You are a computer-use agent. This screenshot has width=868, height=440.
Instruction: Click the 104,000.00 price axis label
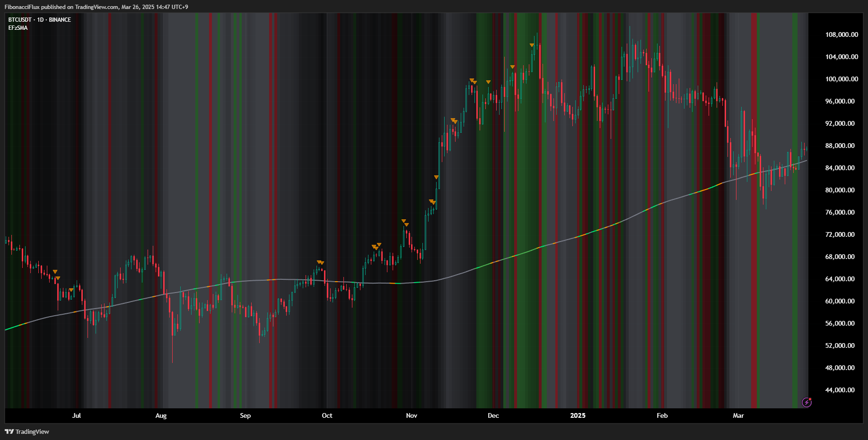pyautogui.click(x=842, y=57)
